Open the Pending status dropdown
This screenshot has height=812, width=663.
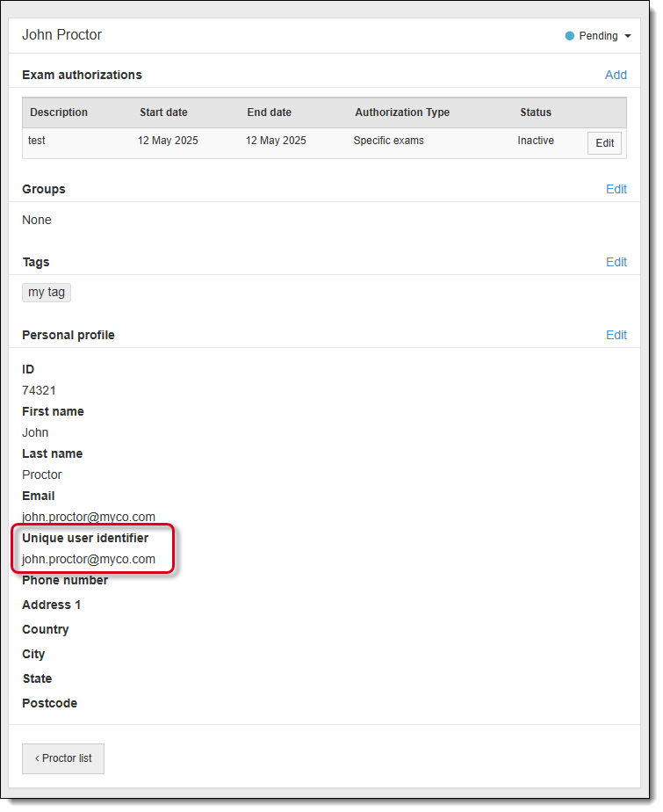pyautogui.click(x=599, y=36)
